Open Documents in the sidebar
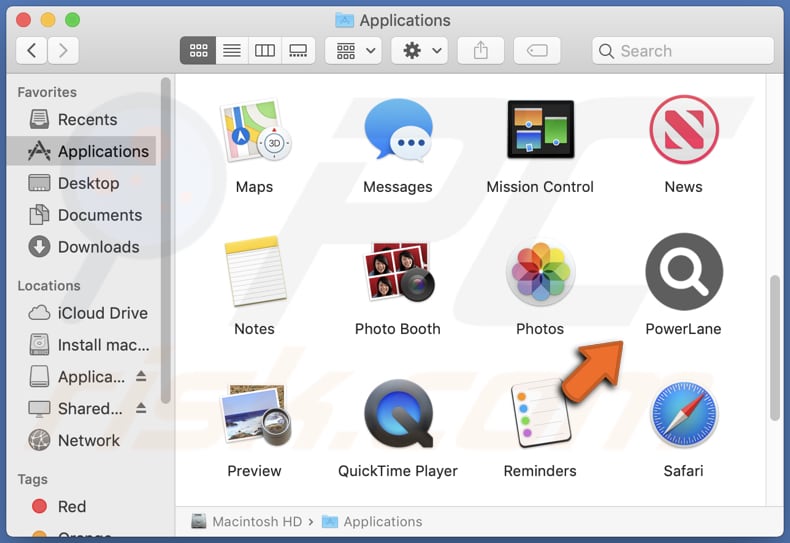Screen dimensions: 790x543 pos(82,215)
